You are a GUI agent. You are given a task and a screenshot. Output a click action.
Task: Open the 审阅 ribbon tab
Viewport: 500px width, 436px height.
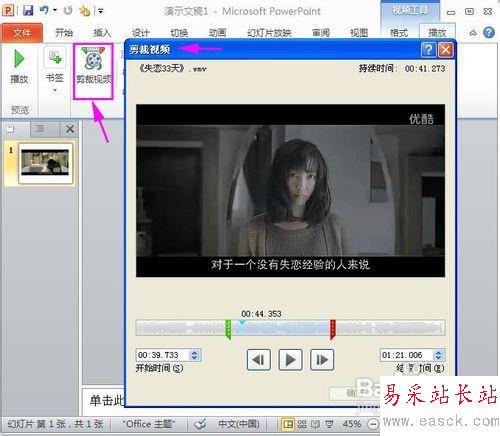pos(321,33)
